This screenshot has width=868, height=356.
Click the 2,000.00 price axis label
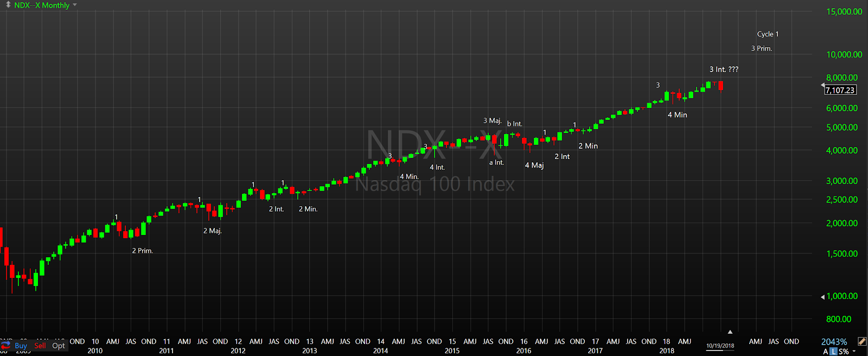pos(842,223)
